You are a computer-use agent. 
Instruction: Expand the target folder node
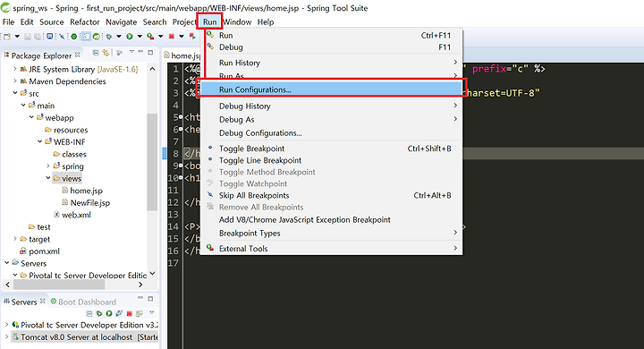tap(15, 239)
